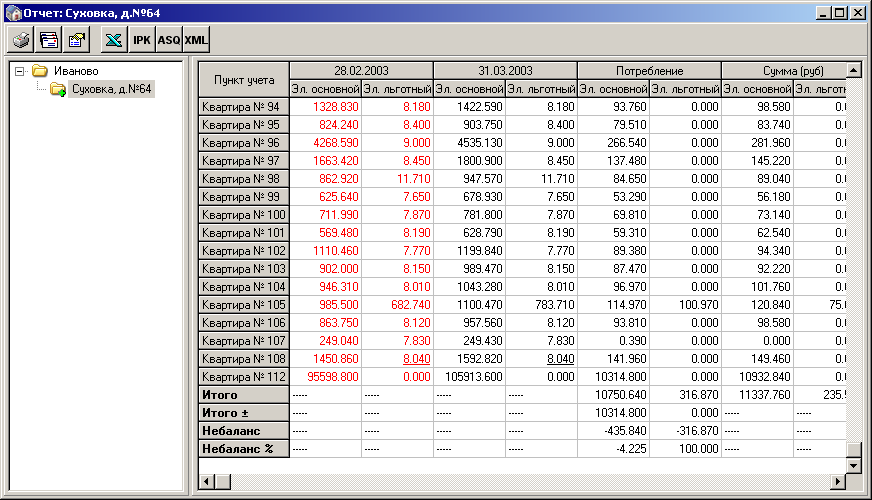
Task: Click the imbalance percent -4.225
Action: click(x=631, y=449)
